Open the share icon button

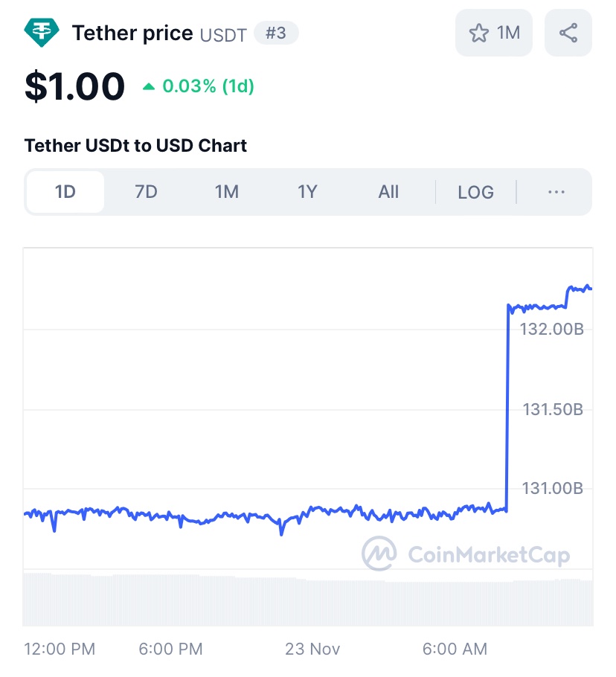[568, 33]
